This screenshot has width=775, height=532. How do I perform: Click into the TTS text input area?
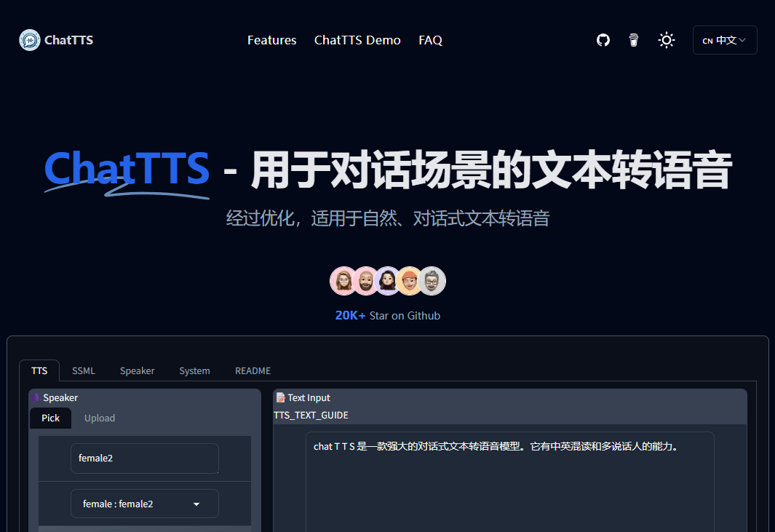pos(509,482)
